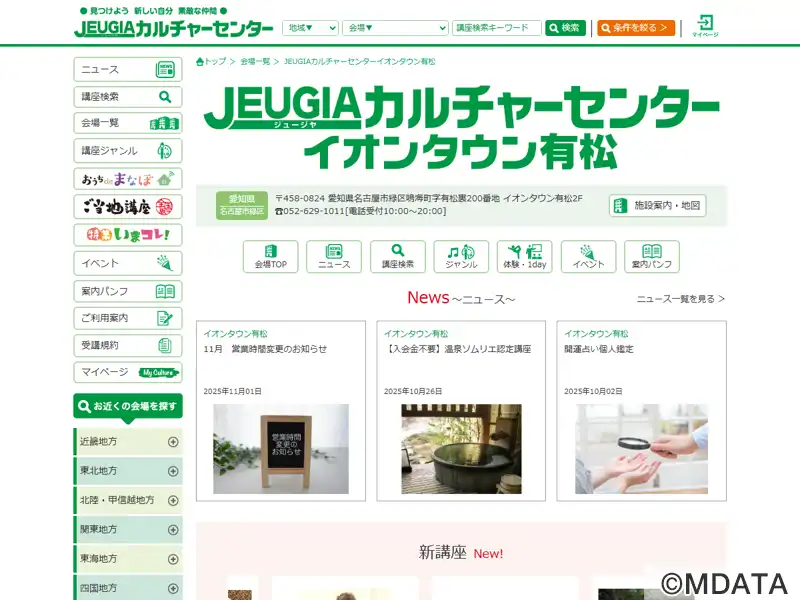The image size is (800, 600).
Task: Click the JEUGIAカルチャーセンターイオンタウン有松 title banner
Action: (x=461, y=128)
